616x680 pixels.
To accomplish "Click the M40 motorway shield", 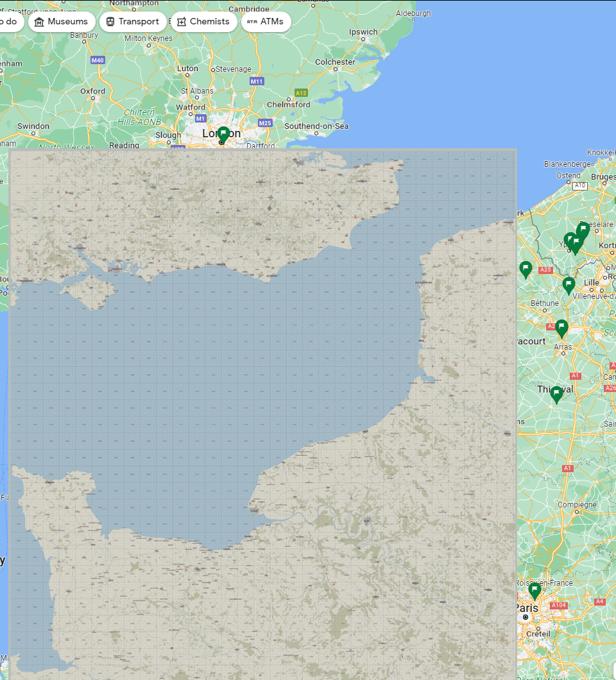I will coord(98,60).
